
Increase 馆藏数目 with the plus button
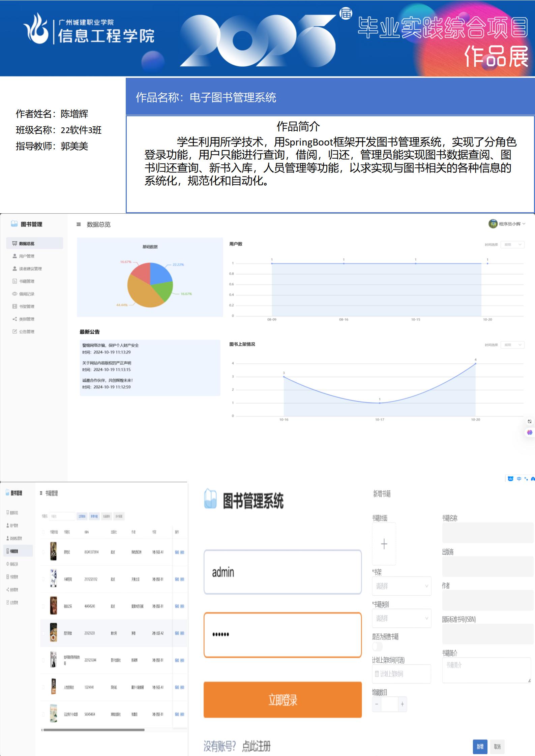pyautogui.click(x=402, y=704)
